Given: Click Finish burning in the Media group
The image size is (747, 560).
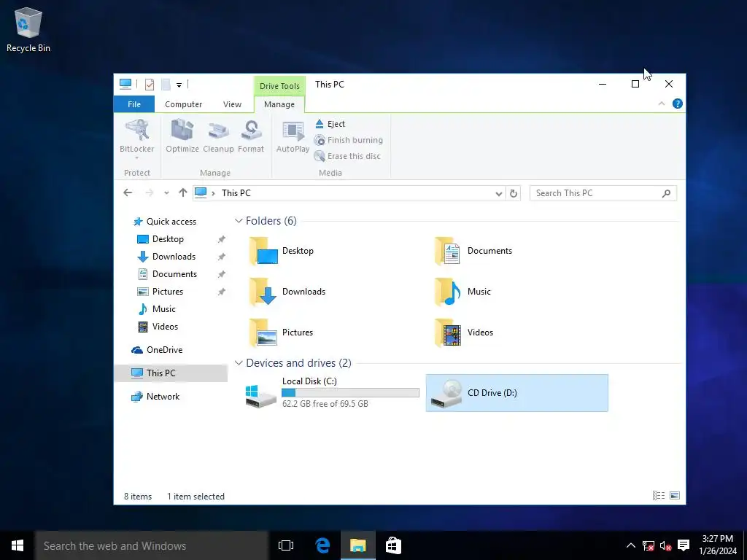Looking at the screenshot, I should [x=348, y=140].
